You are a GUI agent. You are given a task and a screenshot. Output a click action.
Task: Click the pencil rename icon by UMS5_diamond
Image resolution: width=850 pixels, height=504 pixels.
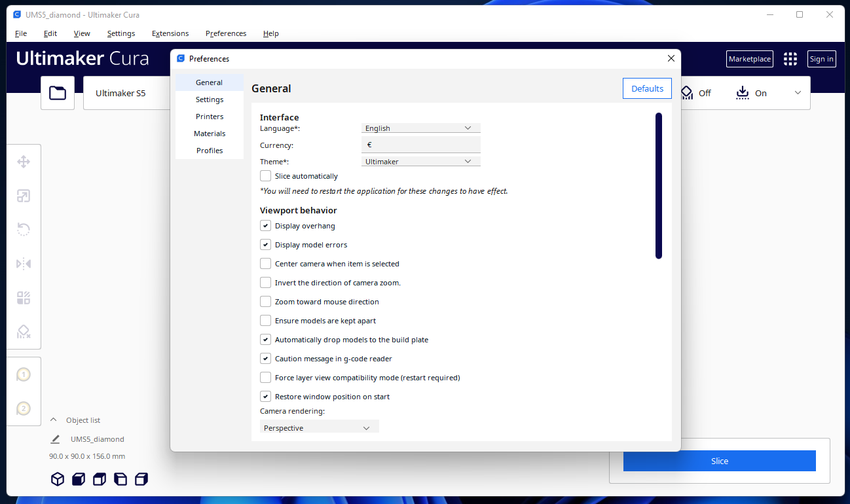(55, 439)
